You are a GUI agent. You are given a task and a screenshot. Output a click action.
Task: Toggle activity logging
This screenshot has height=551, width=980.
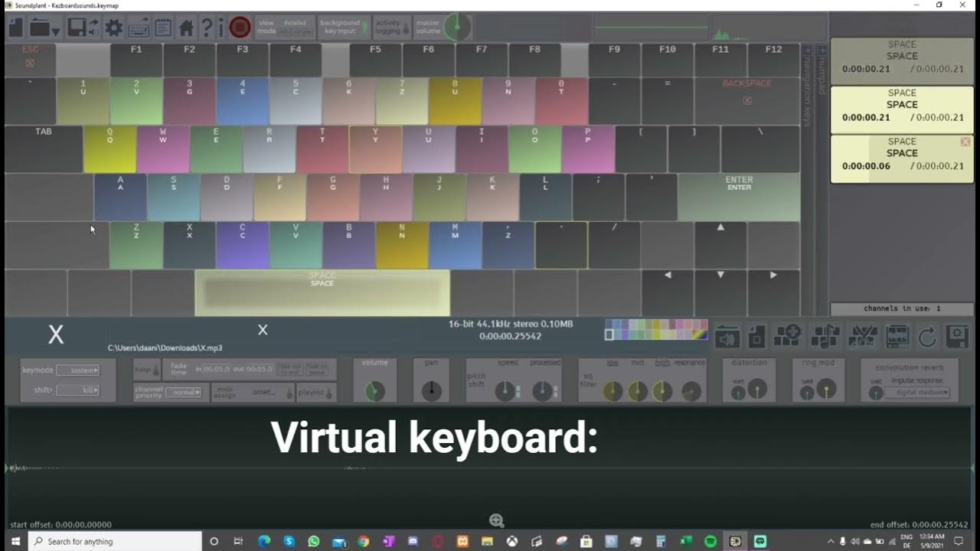[x=392, y=27]
